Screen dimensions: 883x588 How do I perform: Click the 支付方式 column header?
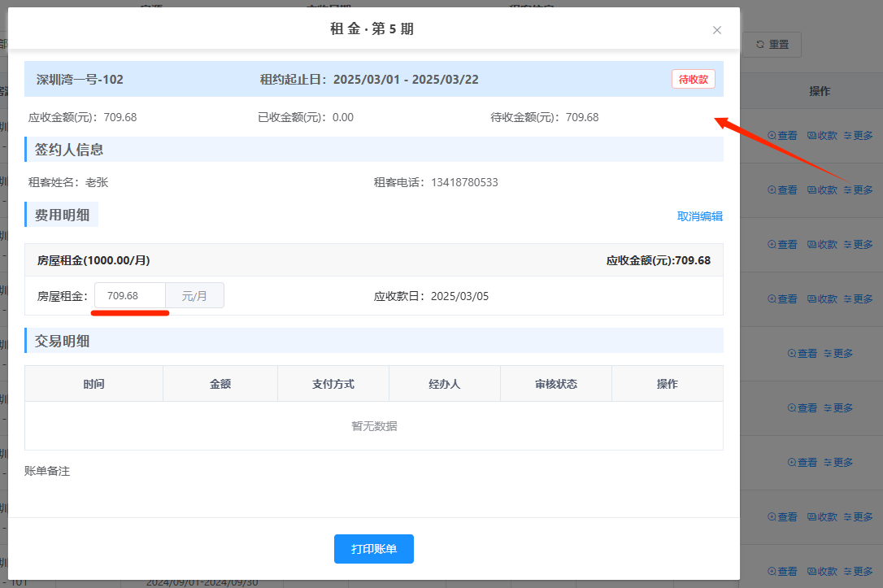click(x=333, y=384)
